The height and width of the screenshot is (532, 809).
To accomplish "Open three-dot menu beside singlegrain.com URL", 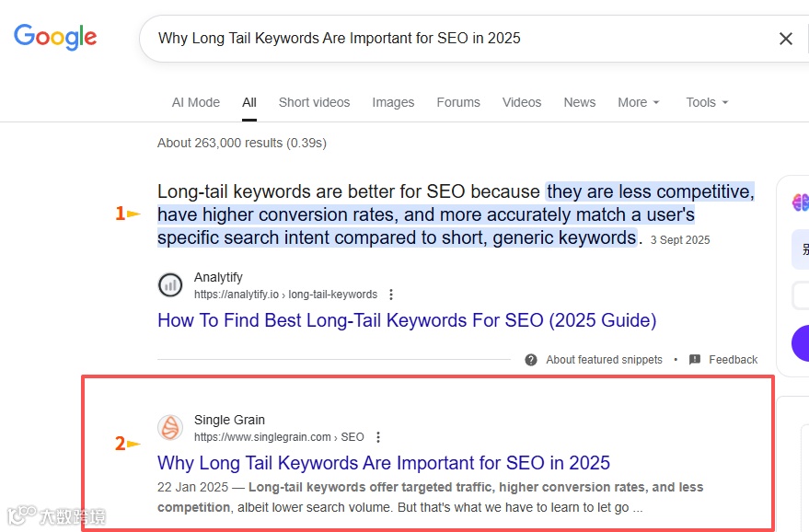I will coord(378,437).
